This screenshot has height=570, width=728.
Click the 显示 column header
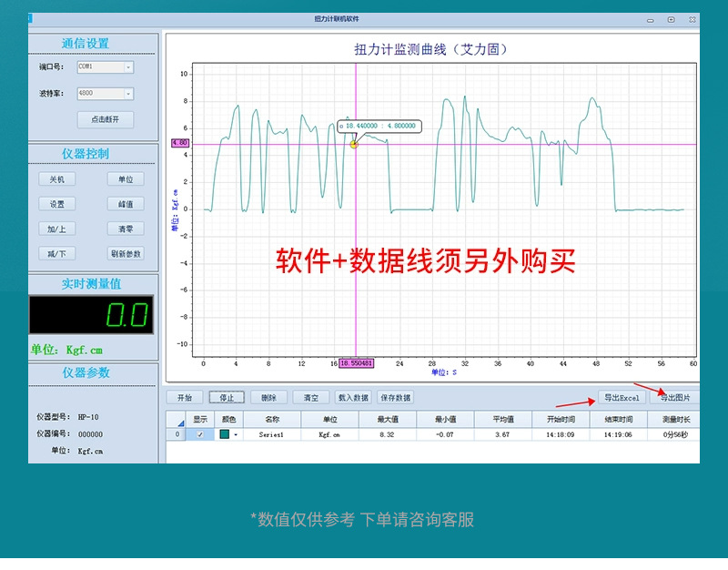click(x=200, y=420)
